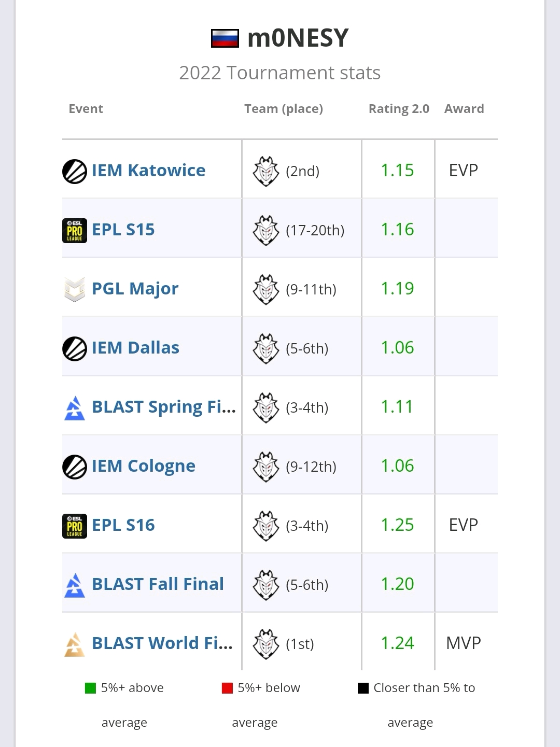Click the Rating 2.0 column header

click(399, 109)
